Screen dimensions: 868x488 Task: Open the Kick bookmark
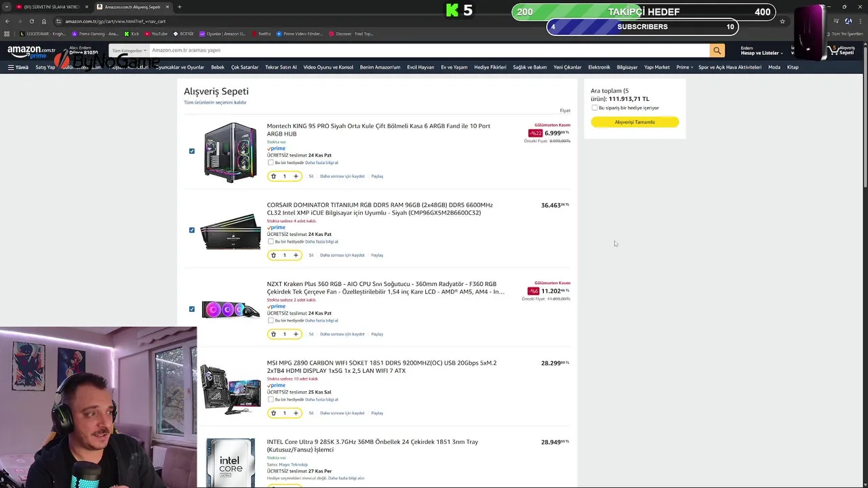tap(132, 33)
